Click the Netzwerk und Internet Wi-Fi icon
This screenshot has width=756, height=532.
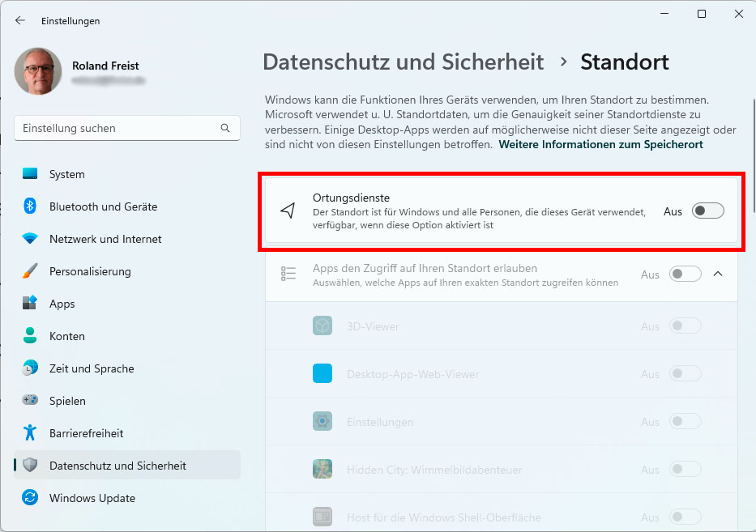(30, 239)
